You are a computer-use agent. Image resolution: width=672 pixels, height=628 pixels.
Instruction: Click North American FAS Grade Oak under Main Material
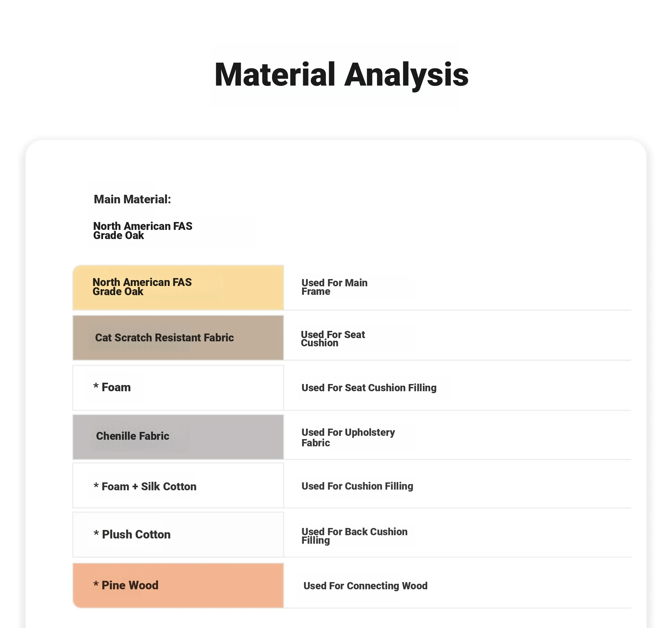(x=142, y=231)
